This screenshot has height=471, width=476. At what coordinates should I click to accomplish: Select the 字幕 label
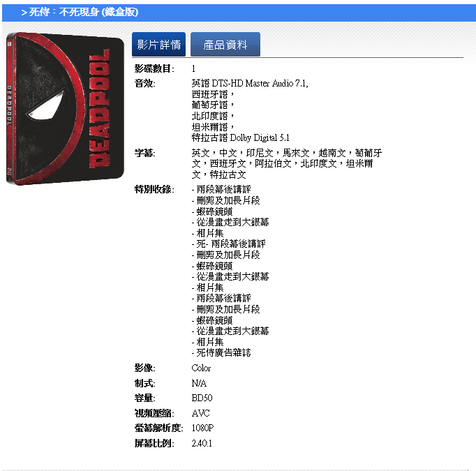[144, 153]
